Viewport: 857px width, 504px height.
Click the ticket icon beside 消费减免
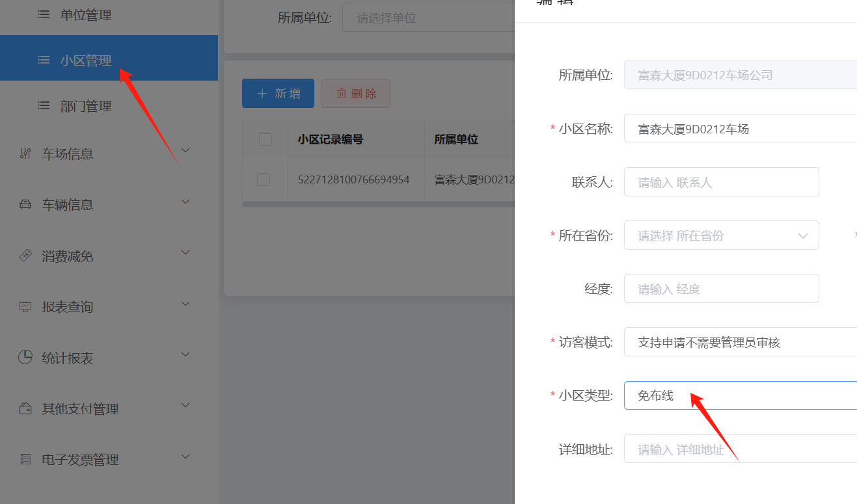(x=25, y=256)
